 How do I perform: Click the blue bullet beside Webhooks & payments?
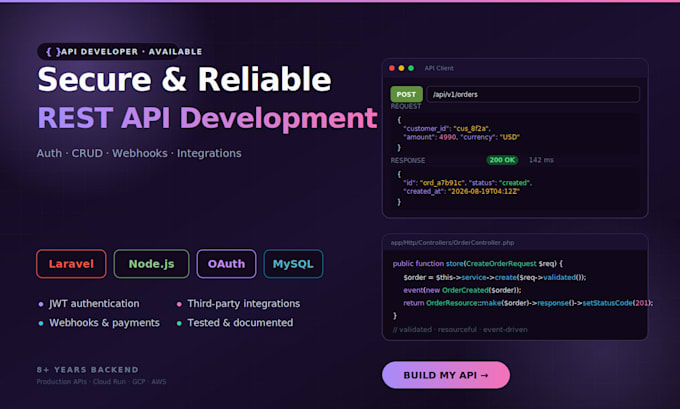41,323
